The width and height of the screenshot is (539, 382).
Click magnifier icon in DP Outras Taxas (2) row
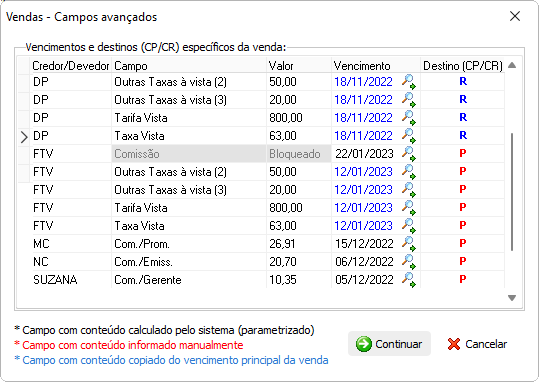click(409, 82)
